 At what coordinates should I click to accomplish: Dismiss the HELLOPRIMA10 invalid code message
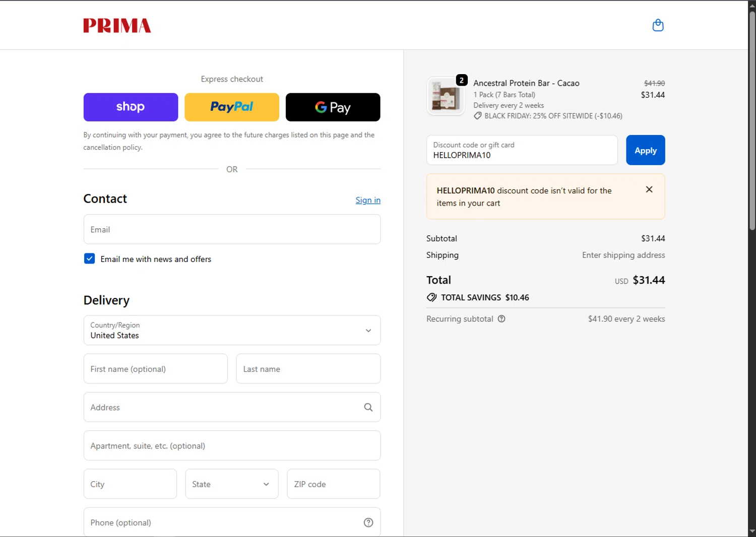(649, 189)
